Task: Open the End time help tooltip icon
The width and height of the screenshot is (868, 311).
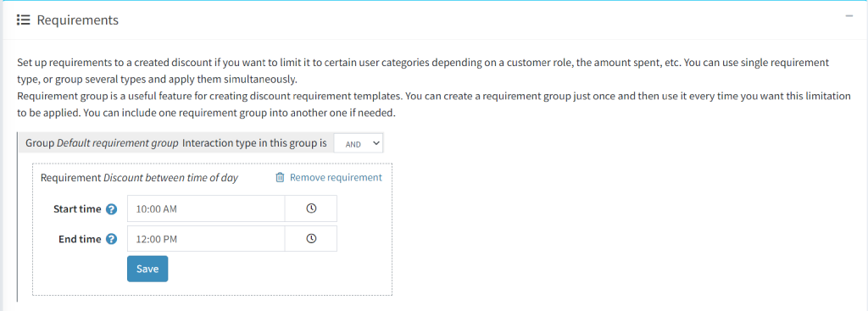Action: tap(111, 239)
